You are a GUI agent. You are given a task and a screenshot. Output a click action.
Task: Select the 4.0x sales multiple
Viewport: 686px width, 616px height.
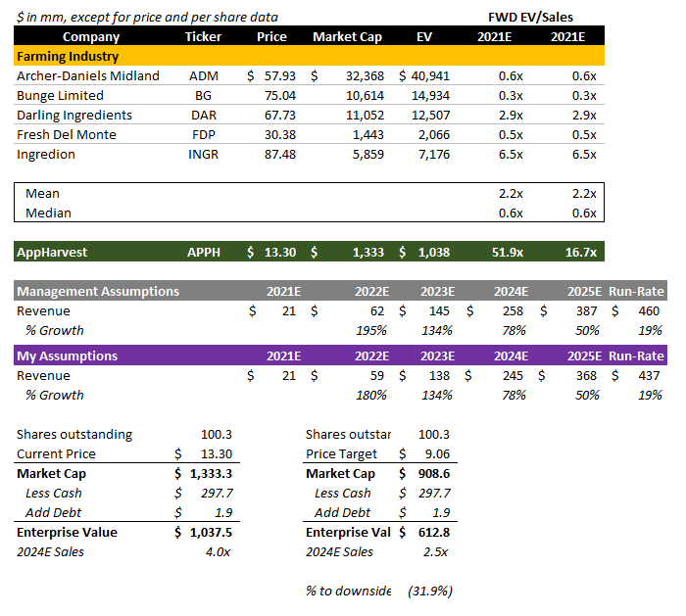click(x=218, y=552)
